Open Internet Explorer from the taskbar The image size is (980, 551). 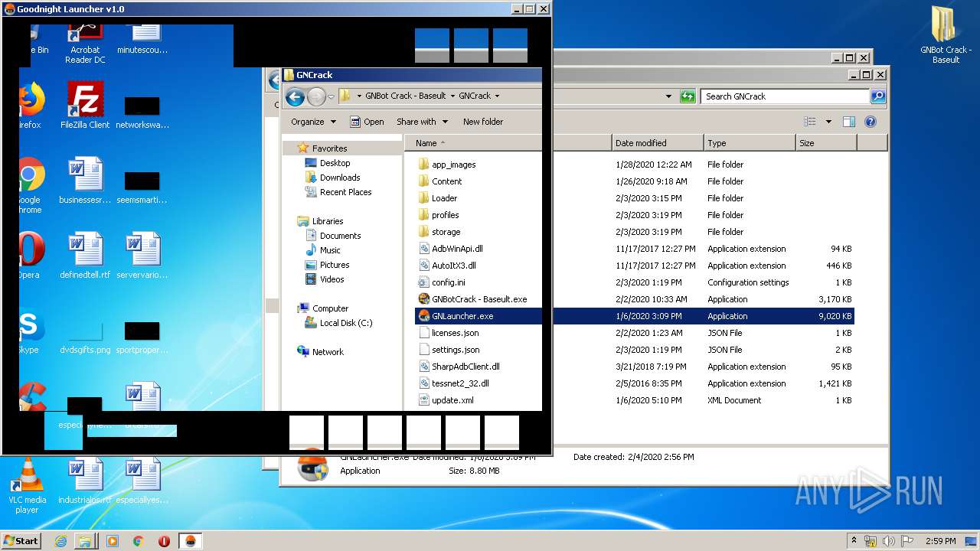61,541
